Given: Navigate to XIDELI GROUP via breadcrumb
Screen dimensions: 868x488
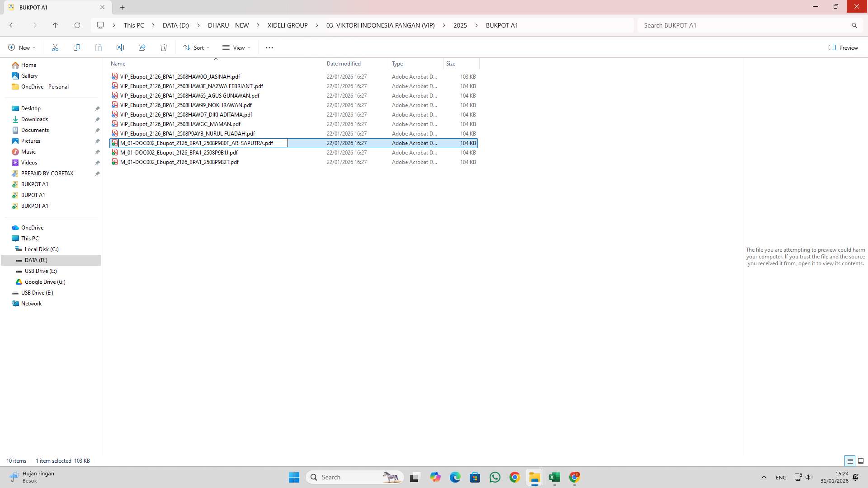Looking at the screenshot, I should coord(287,25).
